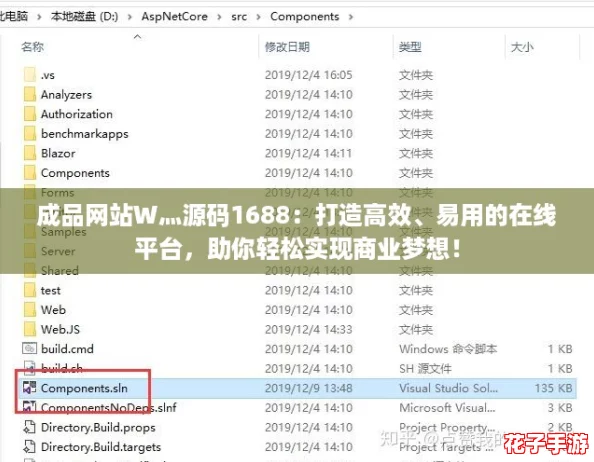Select the Directory.Build.targets file name
Viewport: 594px width, 462px height.
101,447
